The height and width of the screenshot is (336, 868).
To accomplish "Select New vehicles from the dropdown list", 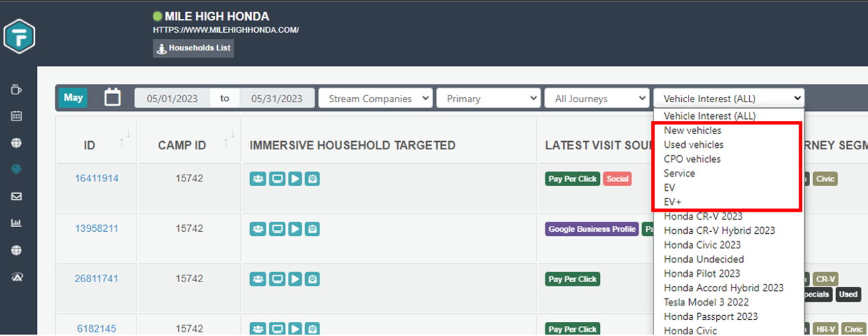I will [x=693, y=130].
